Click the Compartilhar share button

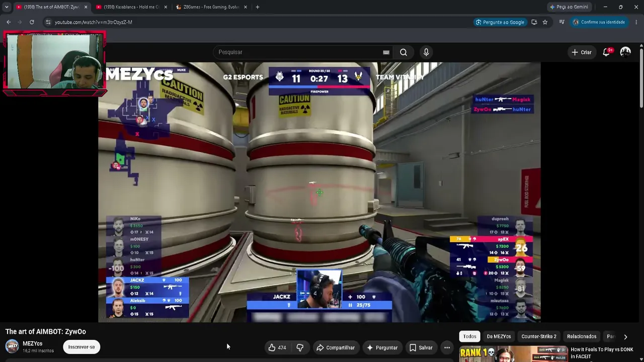coord(336,347)
